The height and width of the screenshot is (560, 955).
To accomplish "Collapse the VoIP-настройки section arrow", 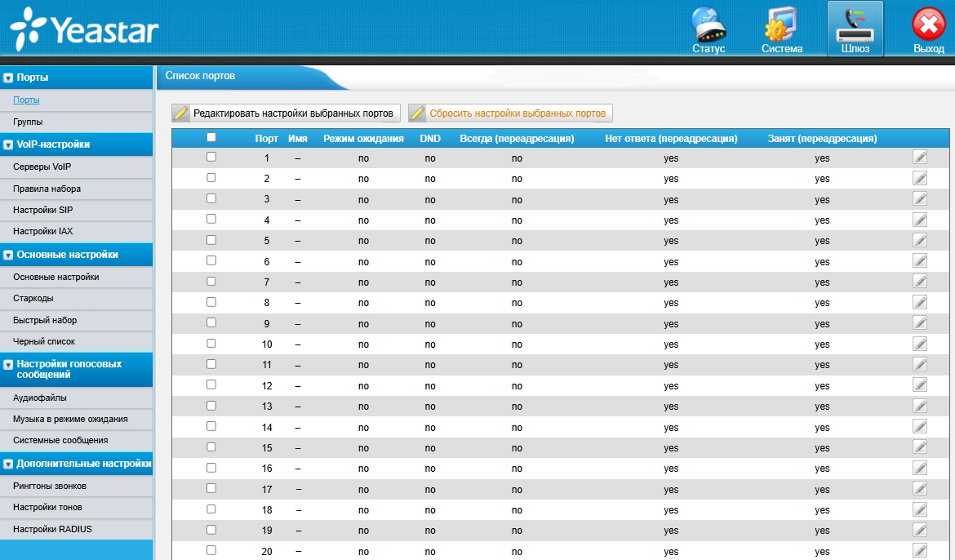I will (8, 145).
